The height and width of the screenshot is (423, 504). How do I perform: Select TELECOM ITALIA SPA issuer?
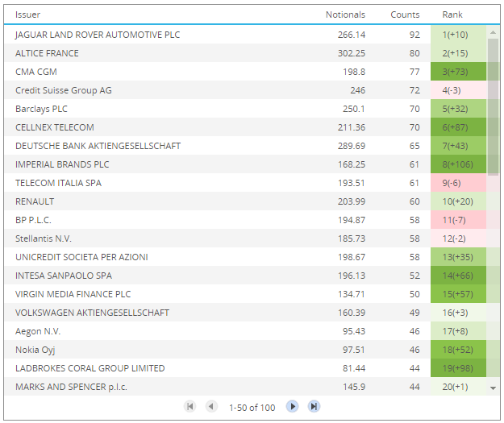click(x=58, y=183)
